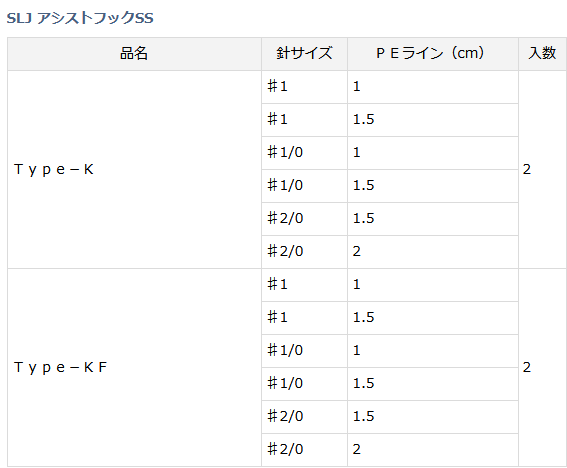Click the 入数 column header
Screen dimensions: 567x468
(x=542, y=54)
